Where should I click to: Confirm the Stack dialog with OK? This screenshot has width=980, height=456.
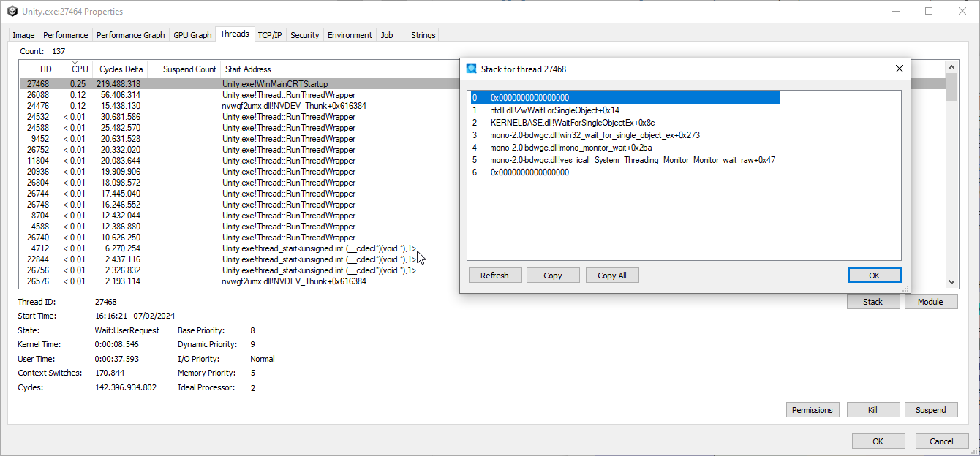click(875, 275)
